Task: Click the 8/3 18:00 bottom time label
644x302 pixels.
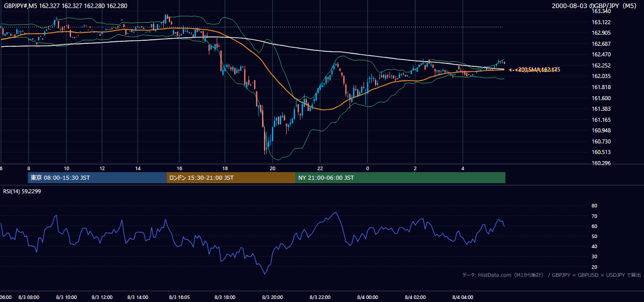Action: point(224,297)
